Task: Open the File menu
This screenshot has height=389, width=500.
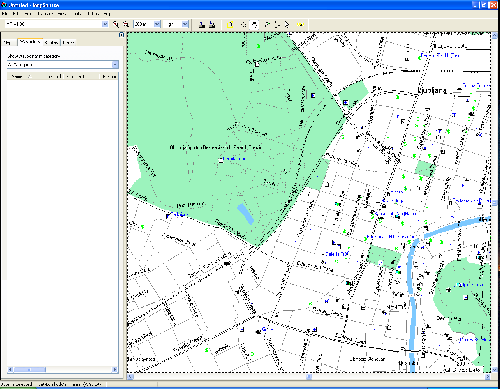Action: click(5, 14)
